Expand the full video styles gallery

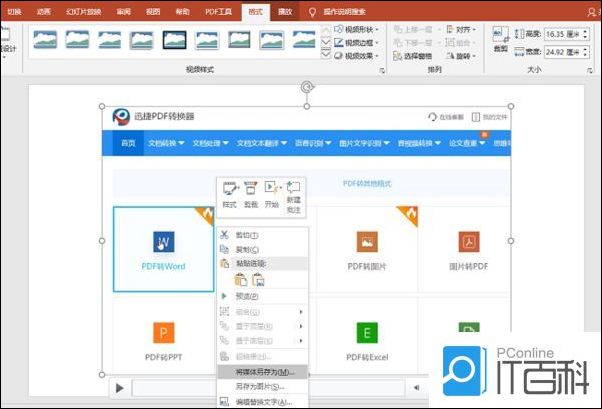point(325,54)
